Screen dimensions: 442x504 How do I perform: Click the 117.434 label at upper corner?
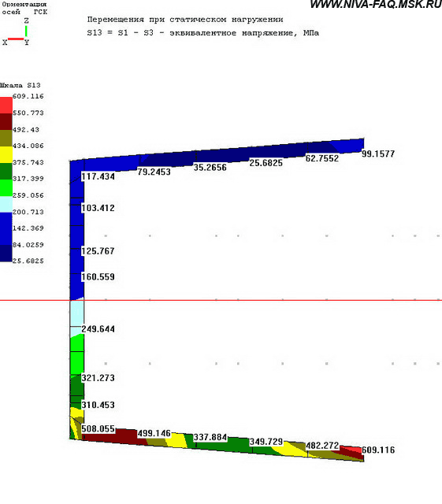[x=98, y=176]
